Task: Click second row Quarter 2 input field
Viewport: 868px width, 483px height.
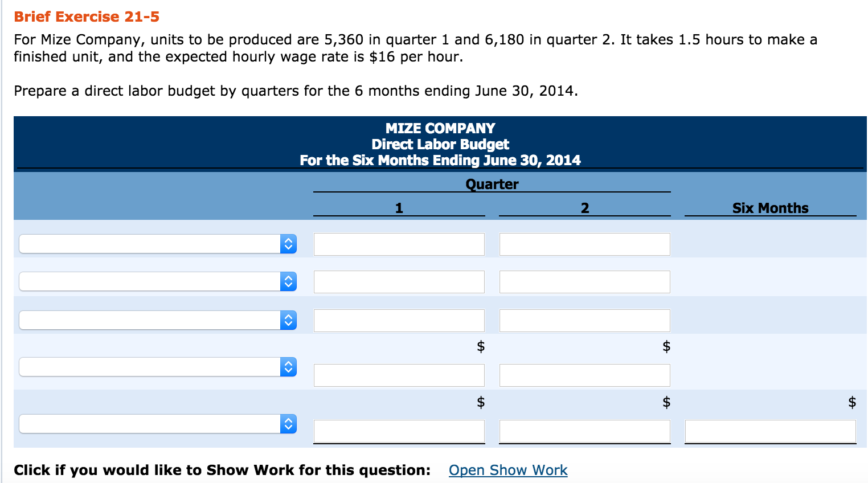Action: (585, 282)
